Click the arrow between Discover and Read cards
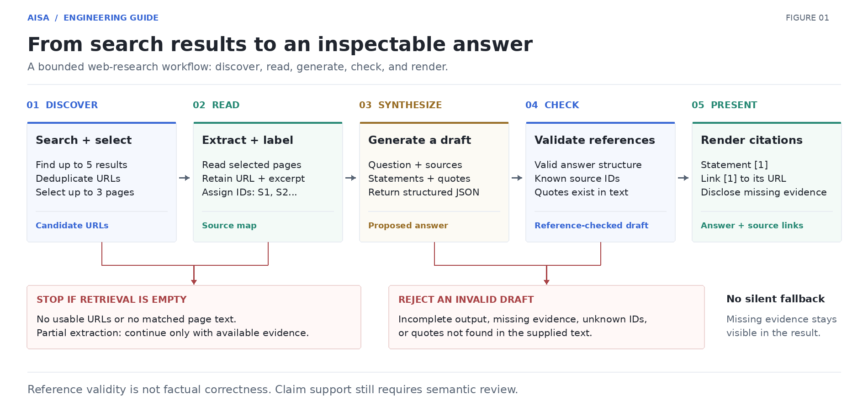 (x=185, y=178)
